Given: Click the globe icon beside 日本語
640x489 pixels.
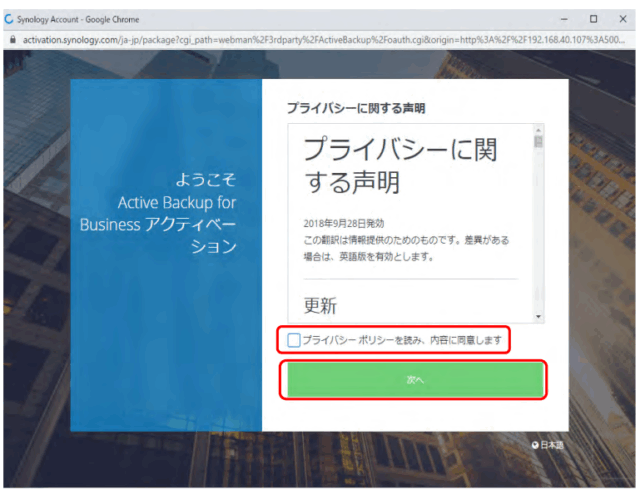Looking at the screenshot, I should (535, 445).
